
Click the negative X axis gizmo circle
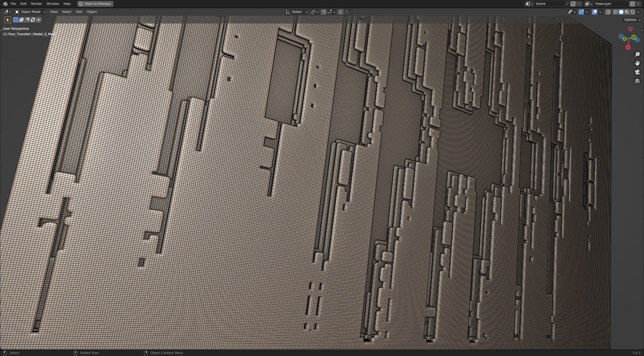(x=630, y=29)
